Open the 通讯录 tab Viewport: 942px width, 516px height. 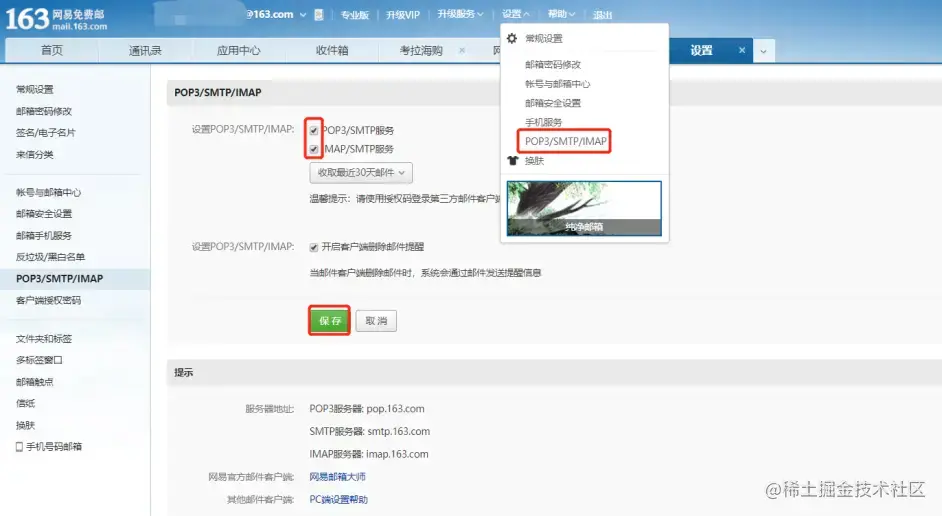click(145, 50)
